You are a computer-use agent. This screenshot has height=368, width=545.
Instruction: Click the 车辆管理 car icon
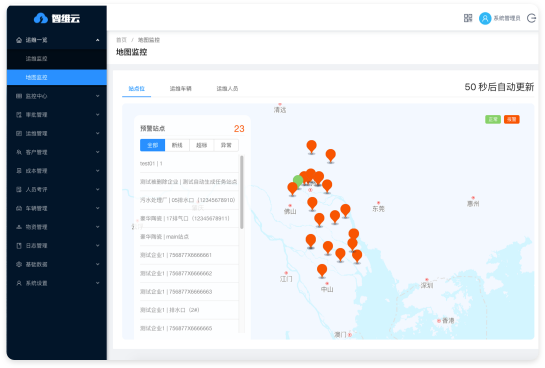(x=19, y=208)
